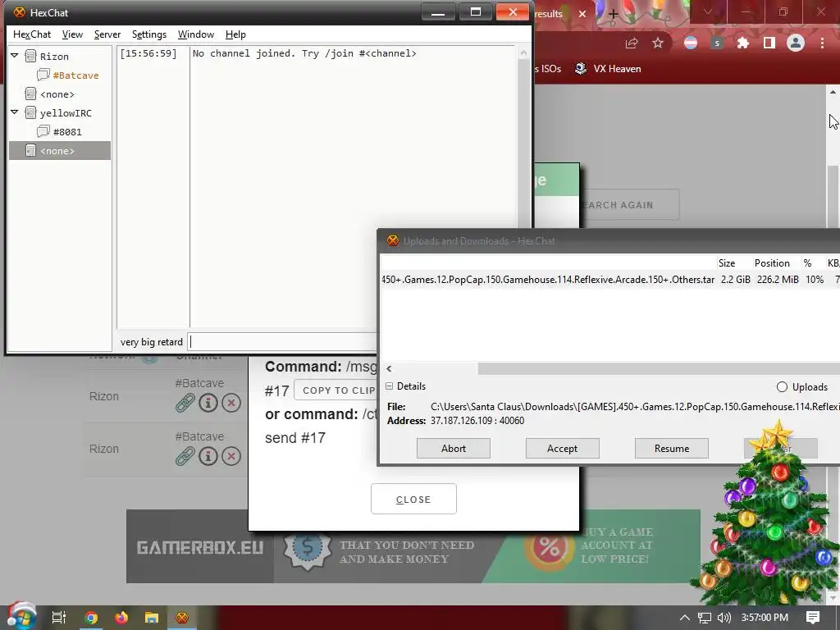The width and height of the screenshot is (840, 630).
Task: Click the link icon in first Rizon row
Action: (185, 403)
